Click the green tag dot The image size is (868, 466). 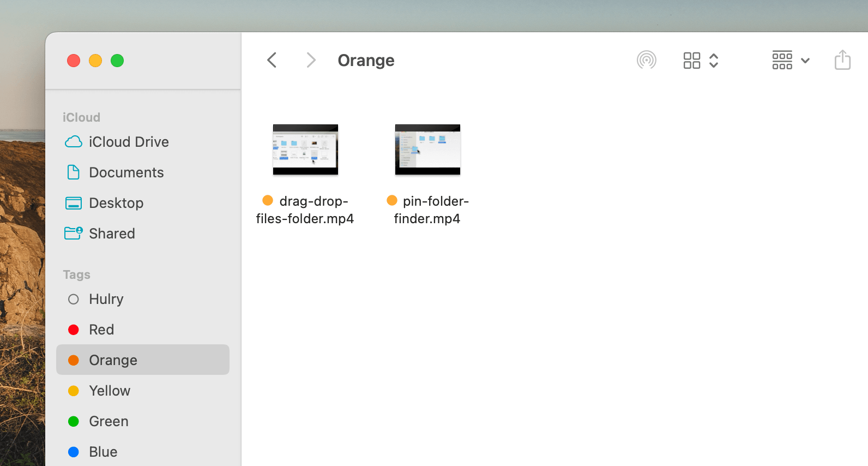click(x=74, y=421)
